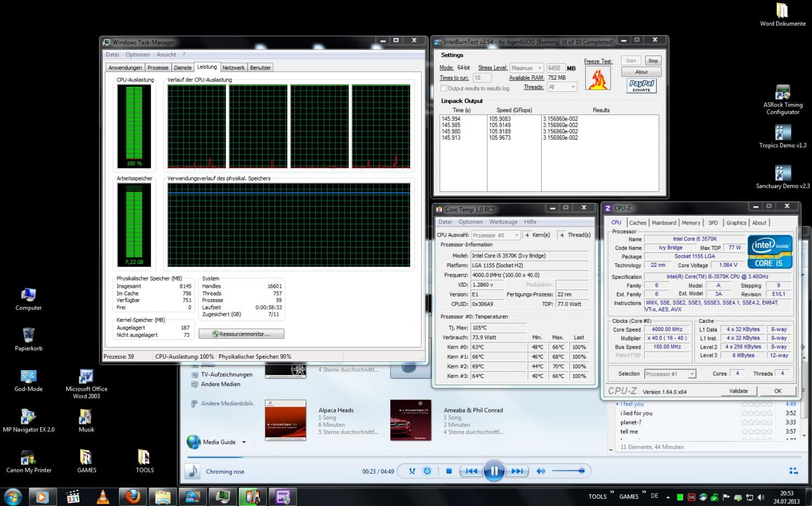Image resolution: width=812 pixels, height=506 pixels.
Task: Switch to the Caches tab in CPU-Z
Action: click(x=637, y=223)
